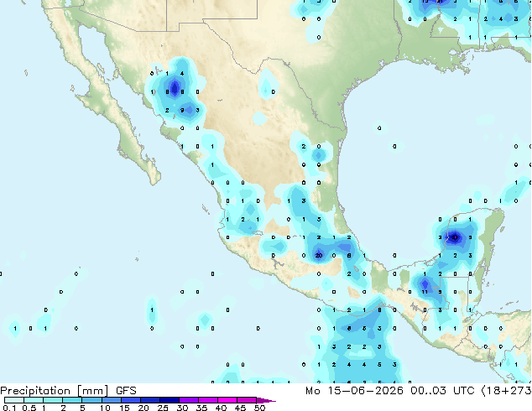Click the 10–15 mm legend color swatch
Viewport: 532px width, 411px height.
click(111, 400)
